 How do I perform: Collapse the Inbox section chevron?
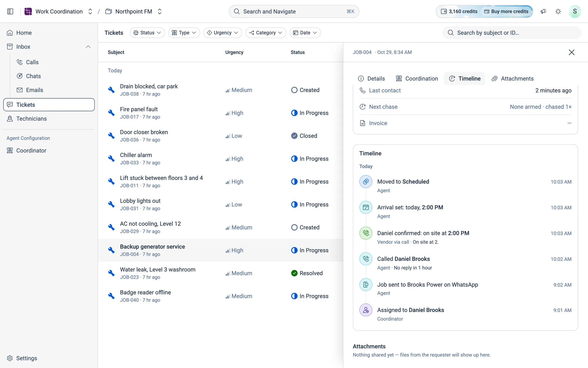(x=88, y=47)
